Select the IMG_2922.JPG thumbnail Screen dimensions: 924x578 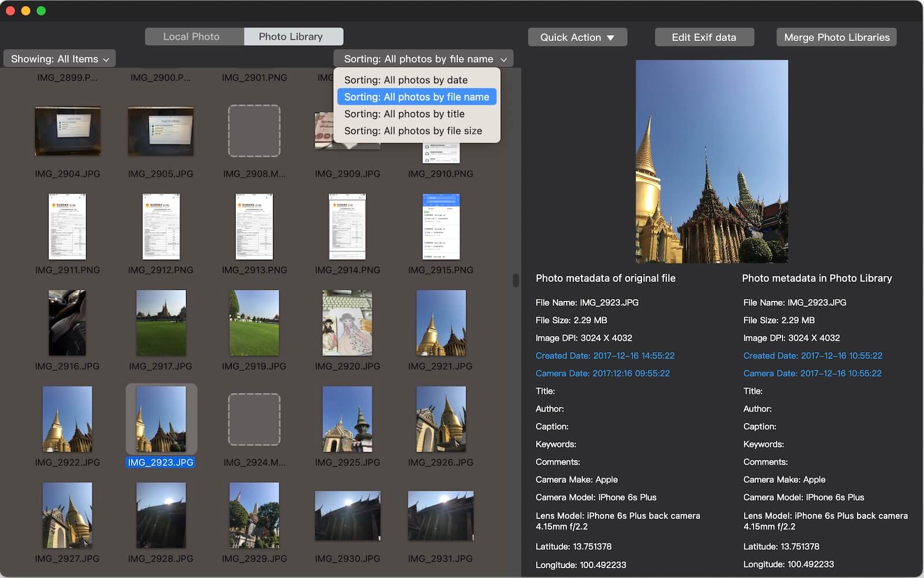coord(68,419)
